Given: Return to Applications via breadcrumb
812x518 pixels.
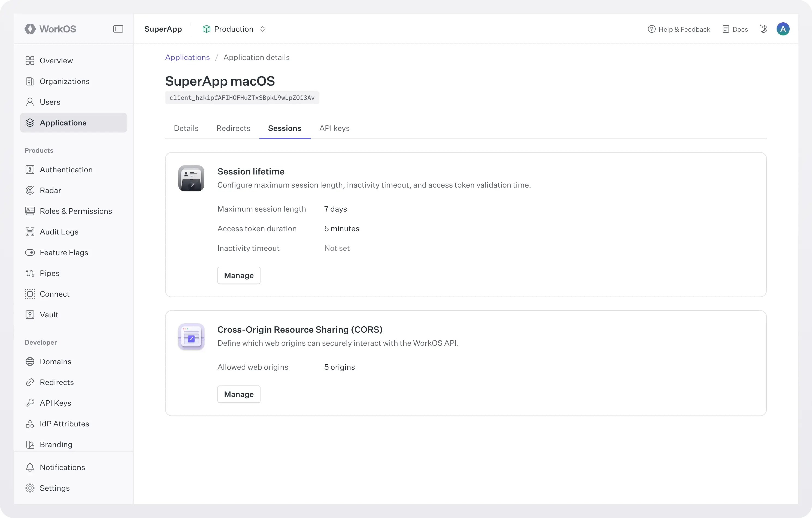Looking at the screenshot, I should click(x=187, y=57).
